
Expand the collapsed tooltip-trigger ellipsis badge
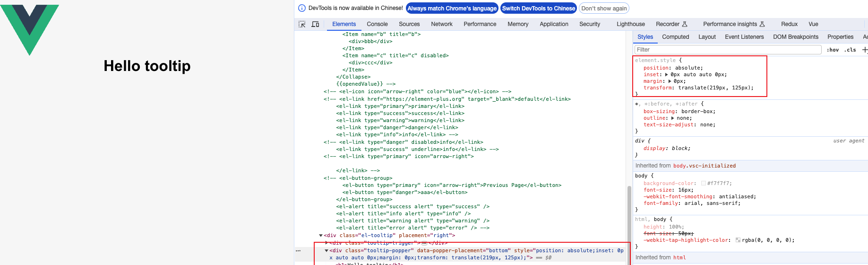[424, 243]
